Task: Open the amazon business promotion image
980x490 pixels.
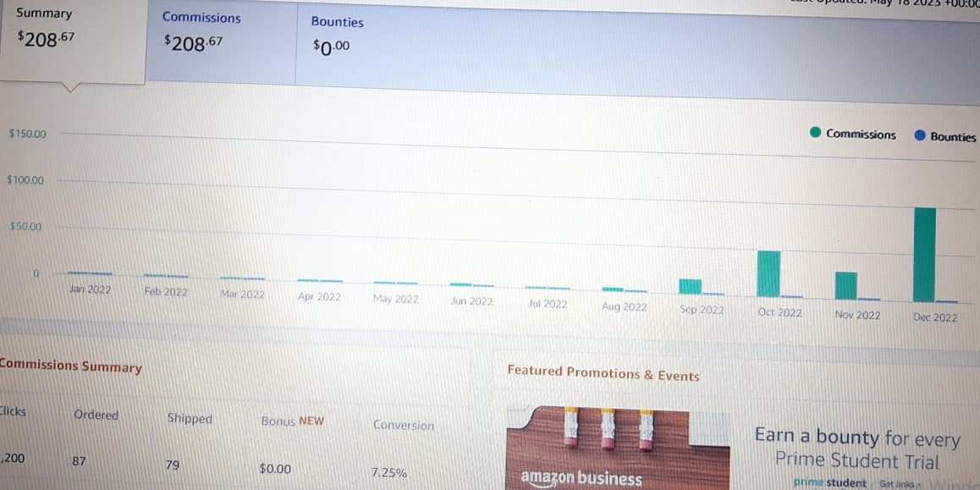Action: [618, 449]
